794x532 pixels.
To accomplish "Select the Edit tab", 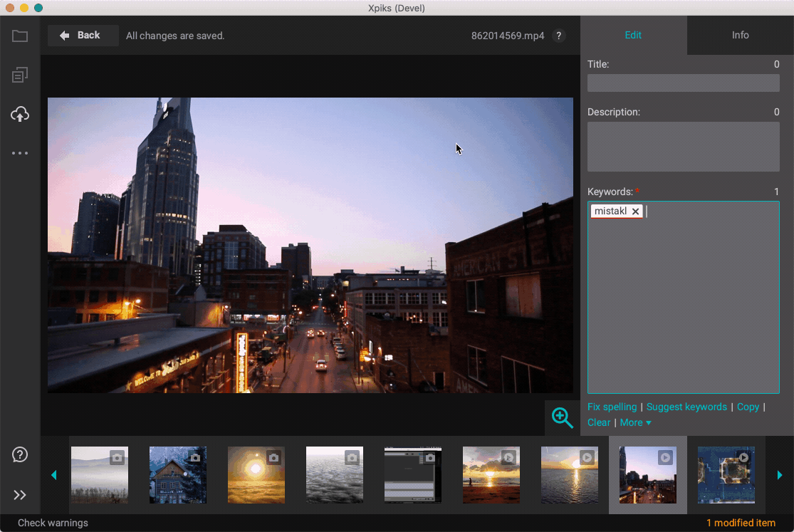I will [x=633, y=35].
